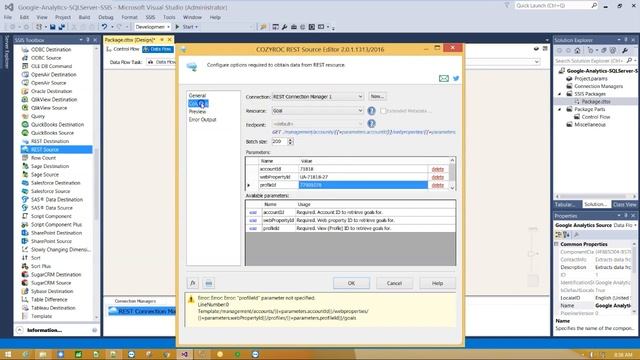Click Solution Explorer horizontal scrollbar
This screenshot has height=360, width=640.
[595, 196]
